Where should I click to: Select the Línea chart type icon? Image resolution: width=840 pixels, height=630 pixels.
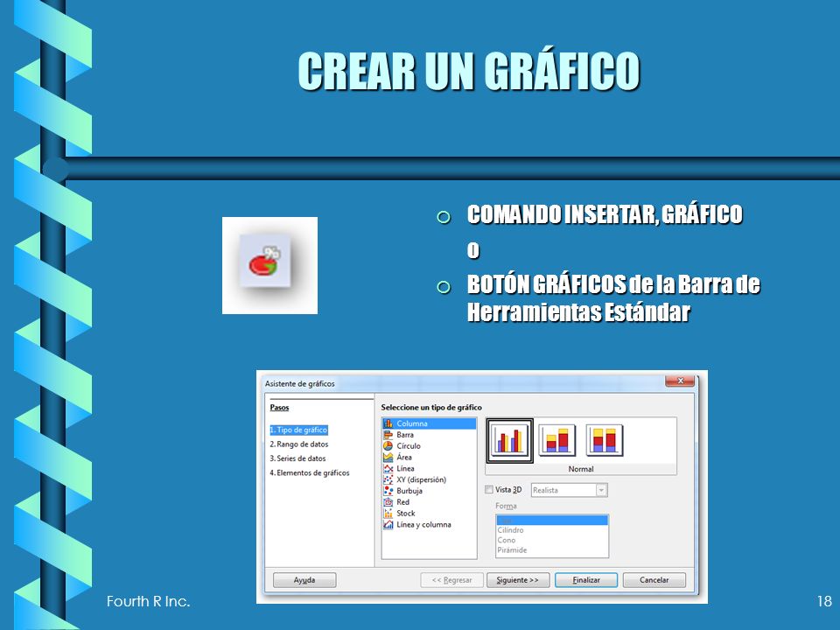point(388,469)
